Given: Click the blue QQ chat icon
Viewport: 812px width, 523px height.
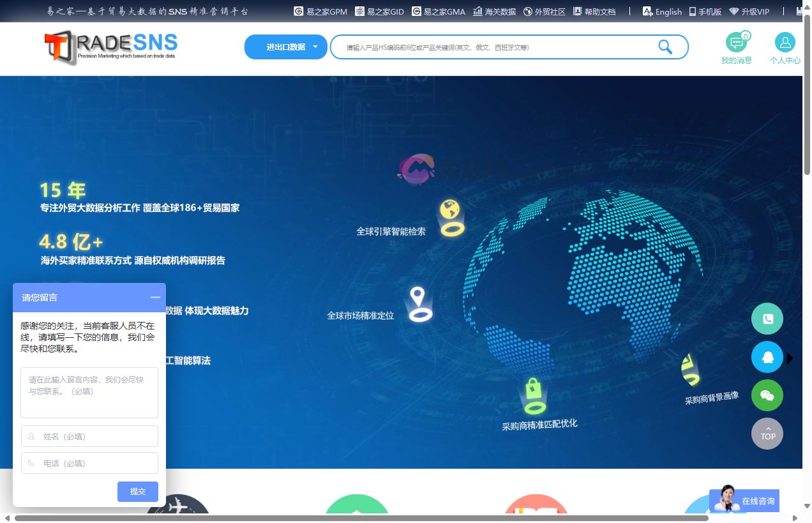Looking at the screenshot, I should pyautogui.click(x=767, y=358).
